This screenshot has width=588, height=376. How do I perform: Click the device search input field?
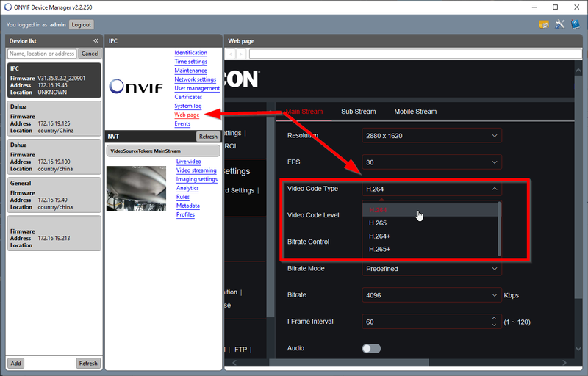42,54
